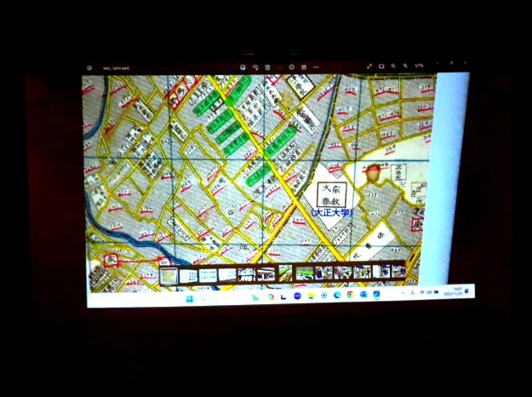Click the IMG file name in the title bar
This screenshot has height=397, width=532.
click(116, 68)
